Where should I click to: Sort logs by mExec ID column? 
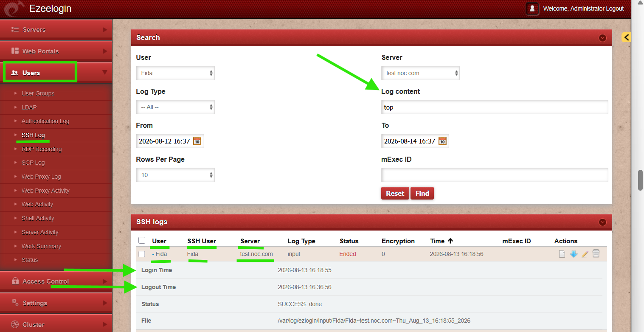[517, 241]
